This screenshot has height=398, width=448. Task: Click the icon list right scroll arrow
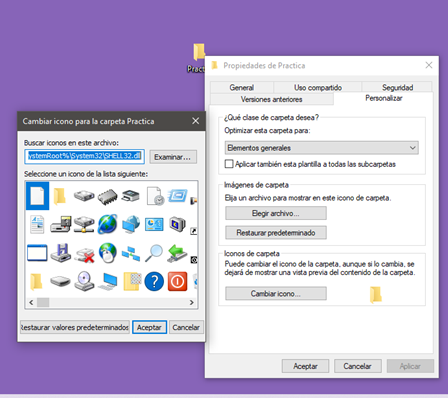point(192,302)
